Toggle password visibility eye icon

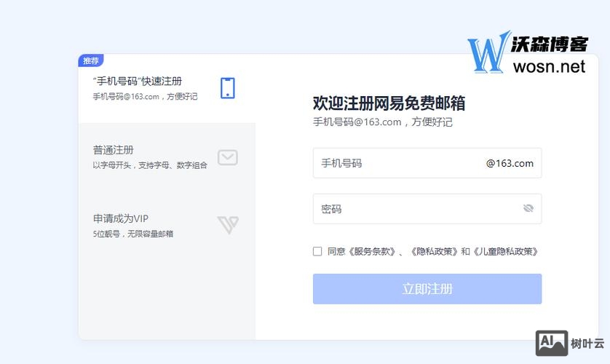528,208
